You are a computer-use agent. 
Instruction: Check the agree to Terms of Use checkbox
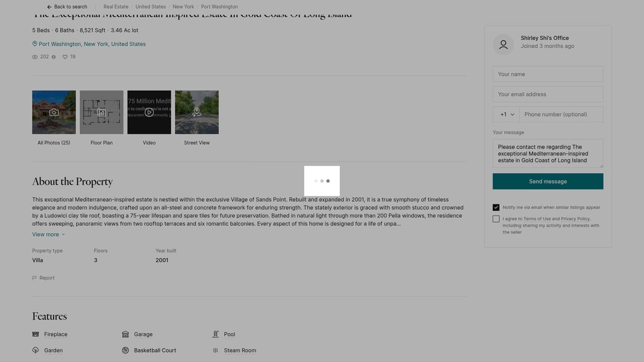[496, 219]
